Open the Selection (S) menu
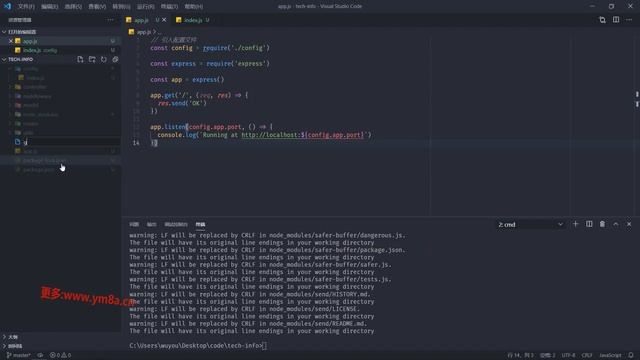The width and height of the screenshot is (640, 360). tap(73, 7)
